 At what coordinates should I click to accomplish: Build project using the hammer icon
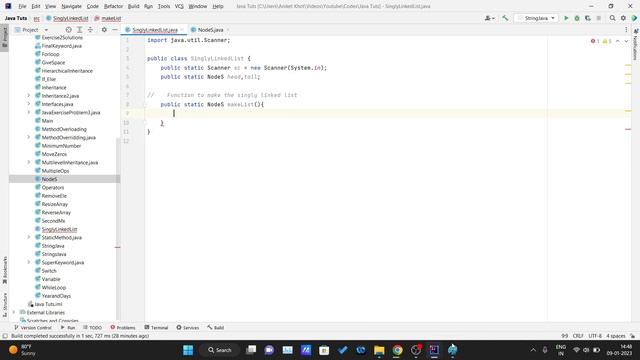point(505,18)
